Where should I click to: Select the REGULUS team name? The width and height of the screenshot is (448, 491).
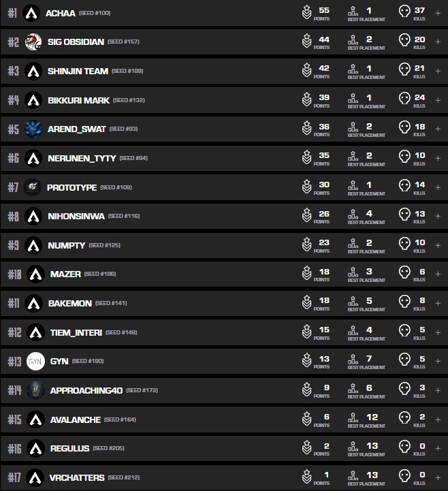click(69, 448)
